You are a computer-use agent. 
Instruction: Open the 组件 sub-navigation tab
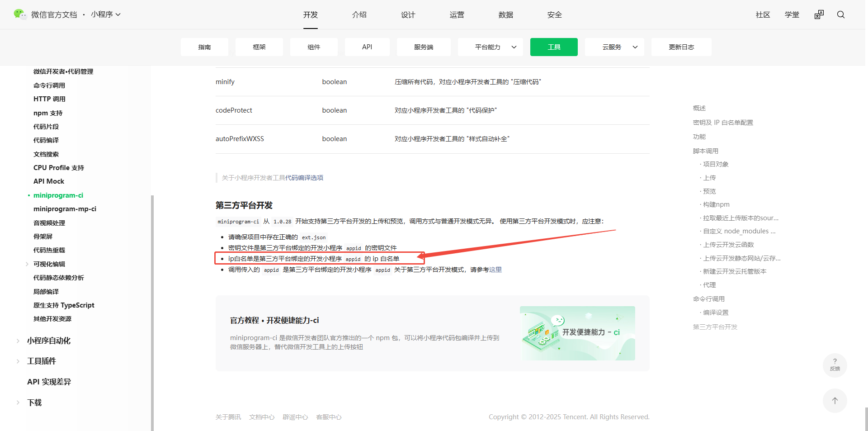(x=314, y=47)
